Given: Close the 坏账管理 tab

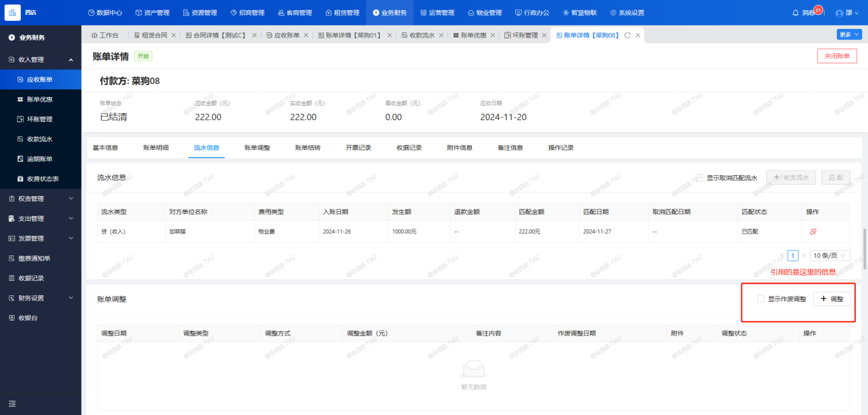Looking at the screenshot, I should [545, 35].
